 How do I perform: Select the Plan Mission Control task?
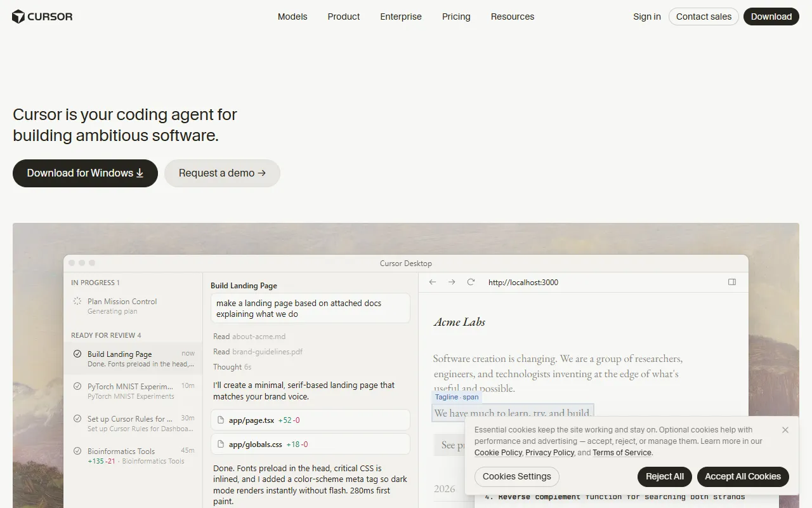click(133, 306)
